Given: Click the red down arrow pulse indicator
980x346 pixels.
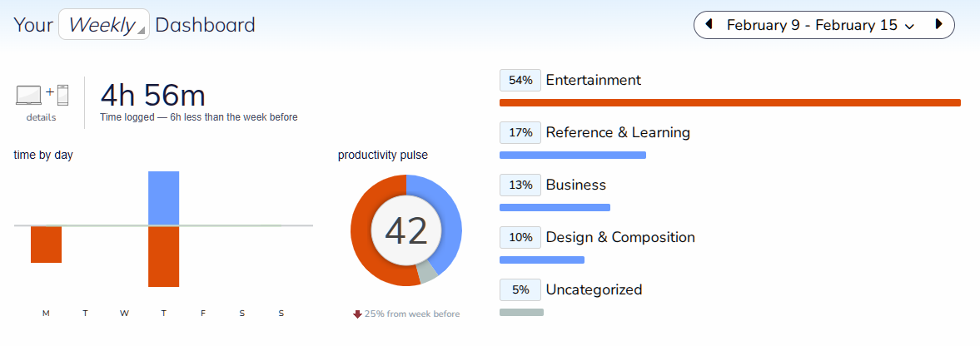Looking at the screenshot, I should click(x=358, y=314).
